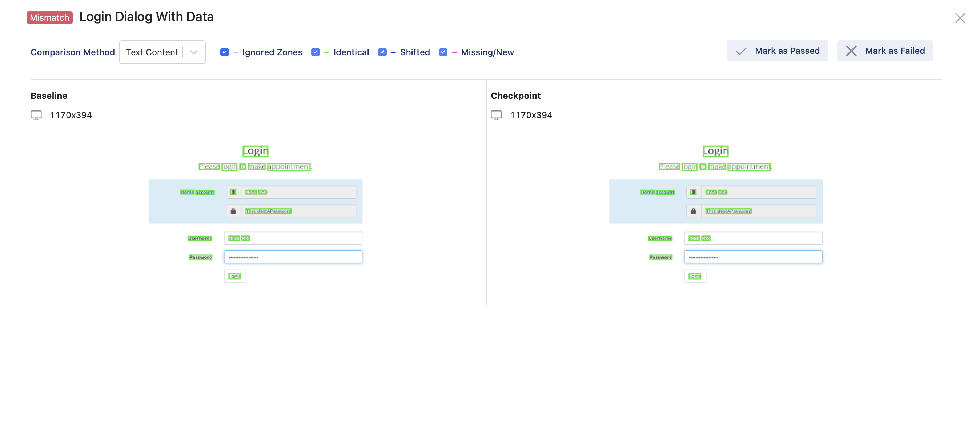Click the close button top right
Screen dimensions: 980x436
pos(959,17)
